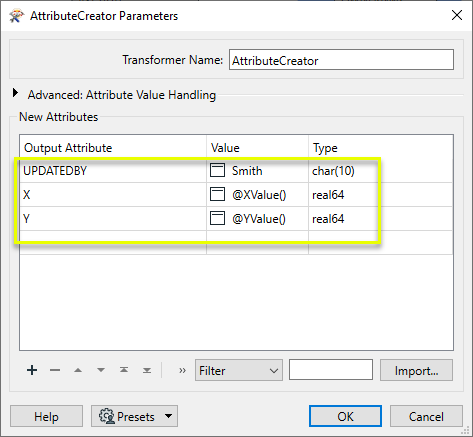Move row to bottom icon

coord(147,370)
